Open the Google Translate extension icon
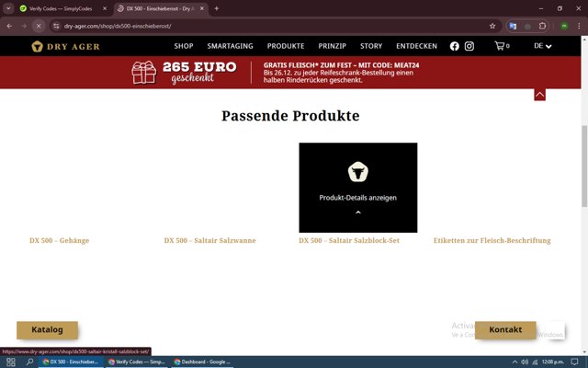The image size is (588, 368). pyautogui.click(x=513, y=26)
